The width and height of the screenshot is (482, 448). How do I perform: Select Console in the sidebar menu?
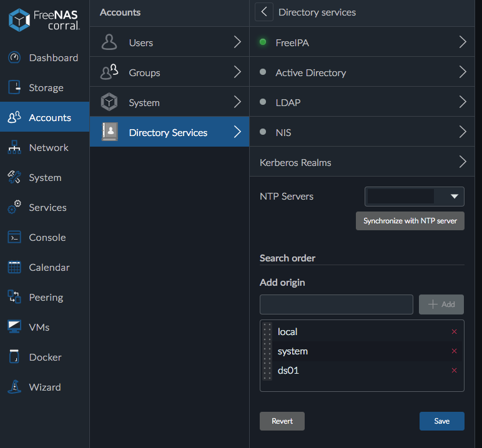tap(44, 237)
